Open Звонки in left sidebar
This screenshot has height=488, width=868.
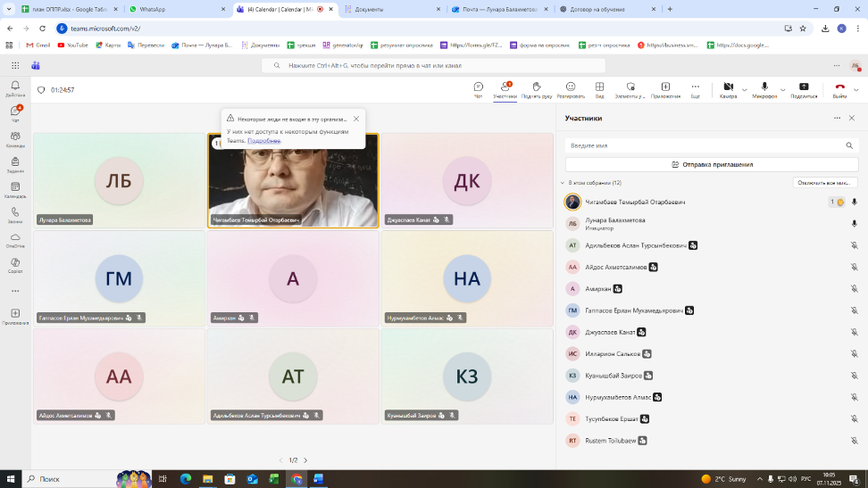pos(15,215)
